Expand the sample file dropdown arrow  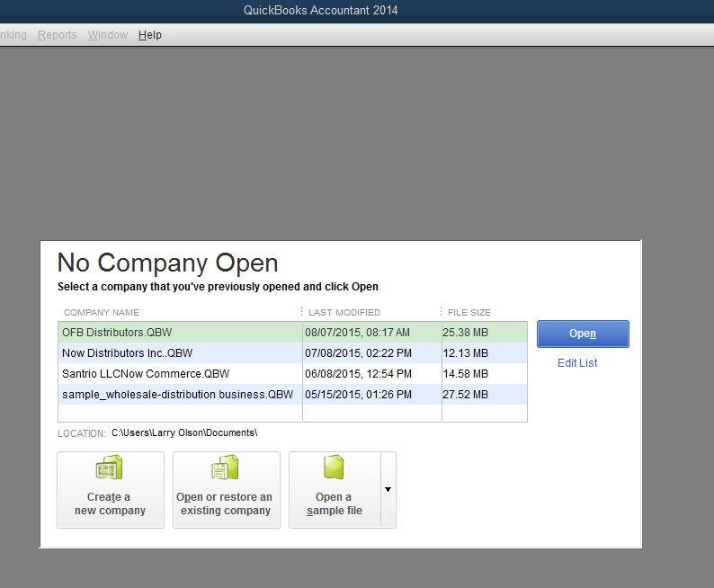click(388, 489)
